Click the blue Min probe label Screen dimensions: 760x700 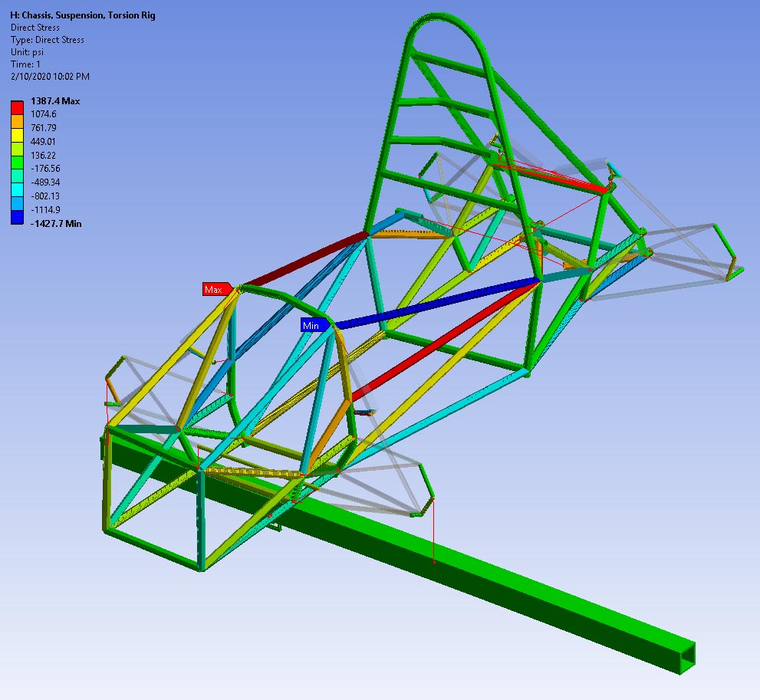[x=313, y=326]
